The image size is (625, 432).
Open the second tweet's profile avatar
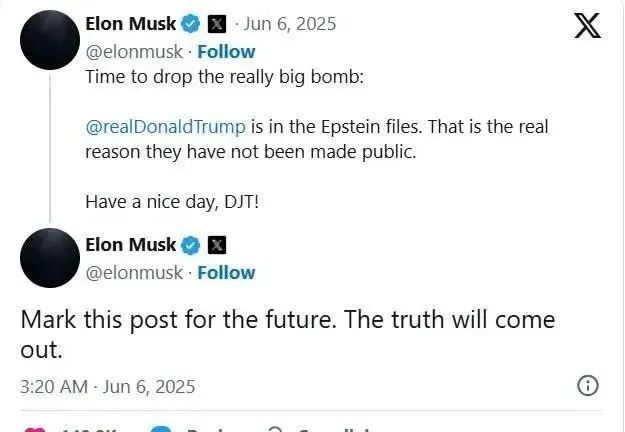(50, 258)
